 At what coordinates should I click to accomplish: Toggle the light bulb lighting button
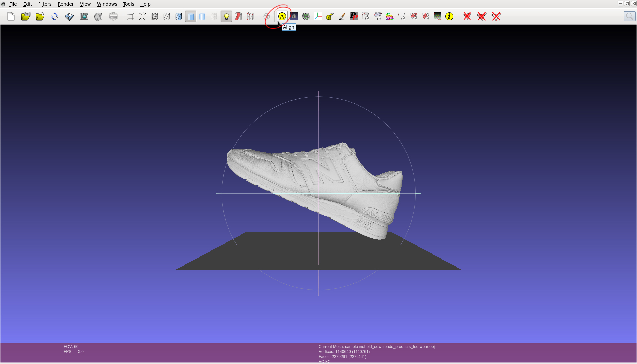pyautogui.click(x=226, y=16)
